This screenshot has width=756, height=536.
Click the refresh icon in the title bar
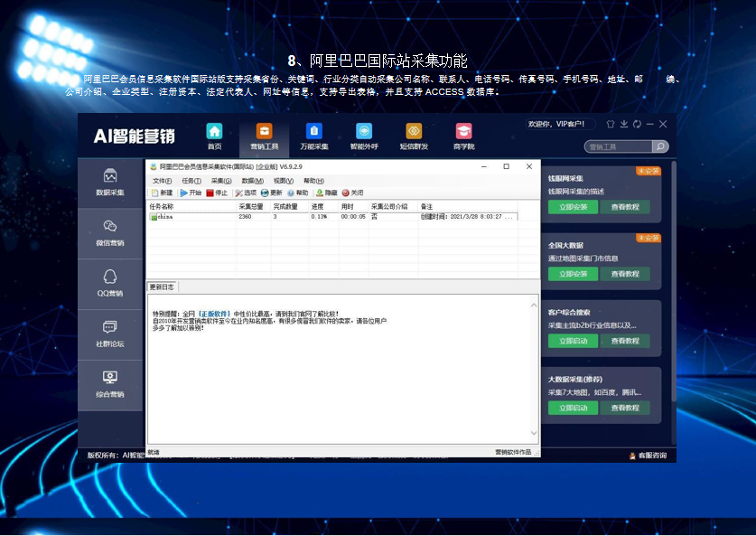637,124
